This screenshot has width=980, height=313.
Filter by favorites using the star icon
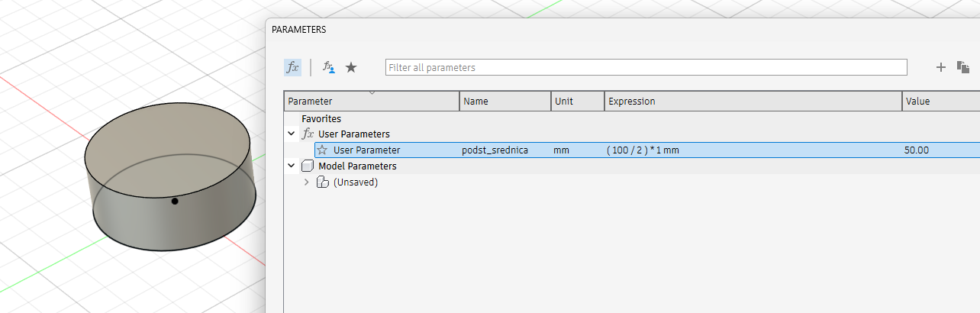351,67
